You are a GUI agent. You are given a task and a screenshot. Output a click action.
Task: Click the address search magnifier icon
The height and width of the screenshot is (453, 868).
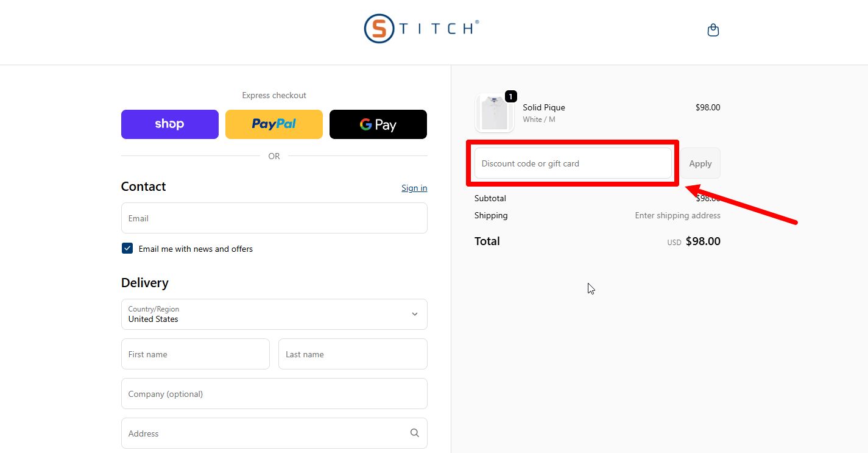[x=414, y=432]
